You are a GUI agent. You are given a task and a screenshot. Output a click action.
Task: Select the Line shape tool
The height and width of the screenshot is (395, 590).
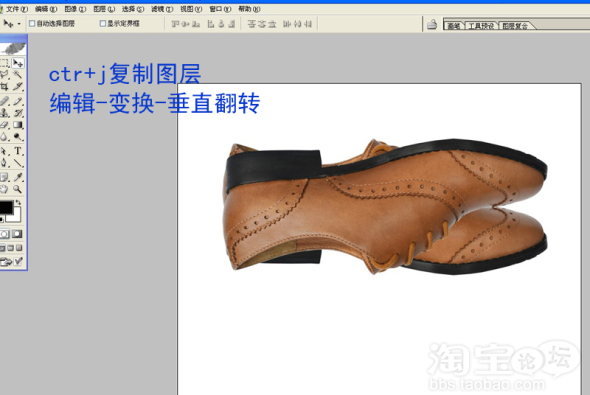[18, 163]
